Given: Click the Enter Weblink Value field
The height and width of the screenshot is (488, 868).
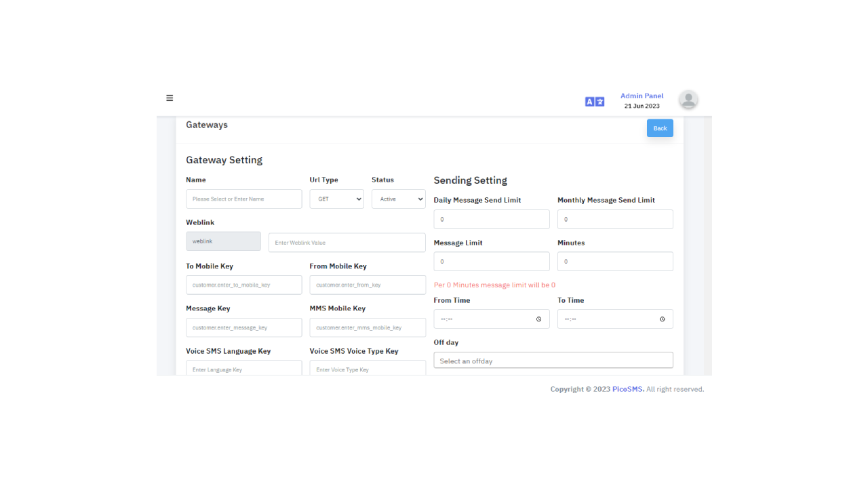Looking at the screenshot, I should click(347, 243).
